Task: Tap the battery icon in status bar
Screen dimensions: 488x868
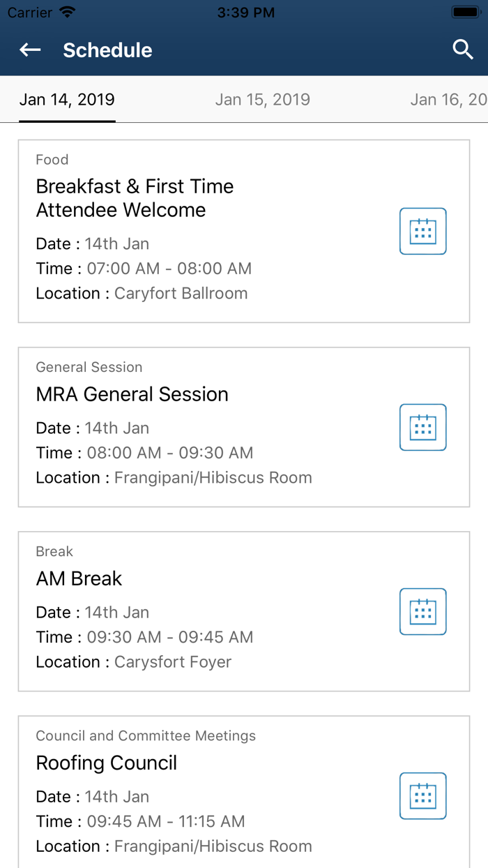Action: coord(465,13)
